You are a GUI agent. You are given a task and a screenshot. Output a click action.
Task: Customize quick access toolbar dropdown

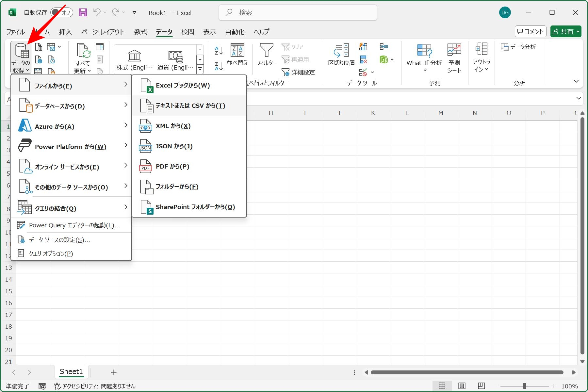tap(134, 12)
